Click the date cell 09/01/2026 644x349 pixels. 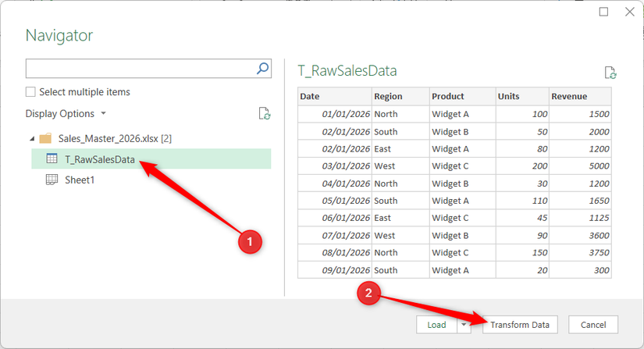pos(335,270)
